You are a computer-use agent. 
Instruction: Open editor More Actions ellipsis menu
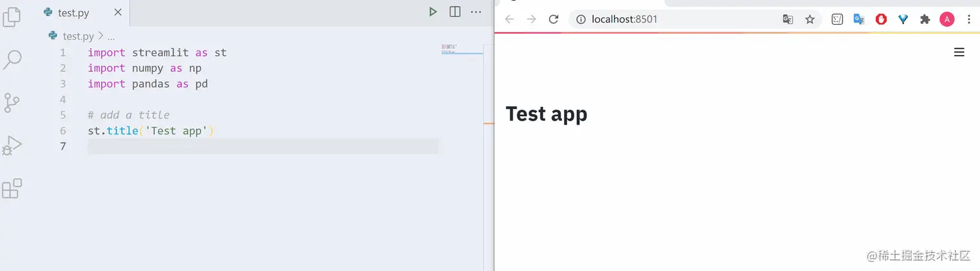(x=476, y=12)
